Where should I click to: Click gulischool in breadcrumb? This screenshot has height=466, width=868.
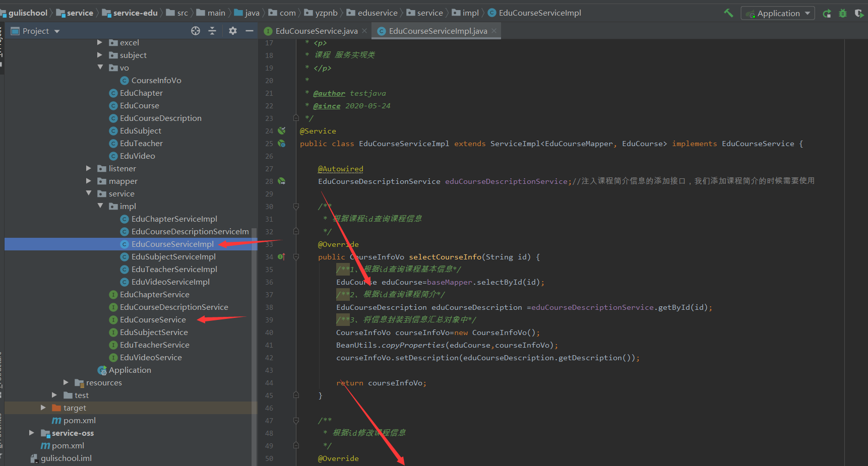[x=28, y=13]
